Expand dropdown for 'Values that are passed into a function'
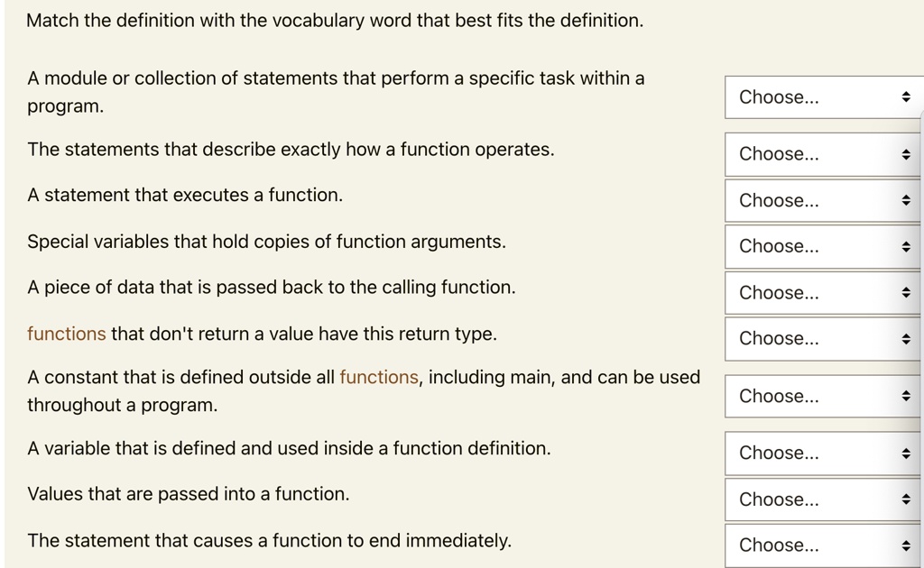924x568 pixels. pyautogui.click(x=823, y=499)
